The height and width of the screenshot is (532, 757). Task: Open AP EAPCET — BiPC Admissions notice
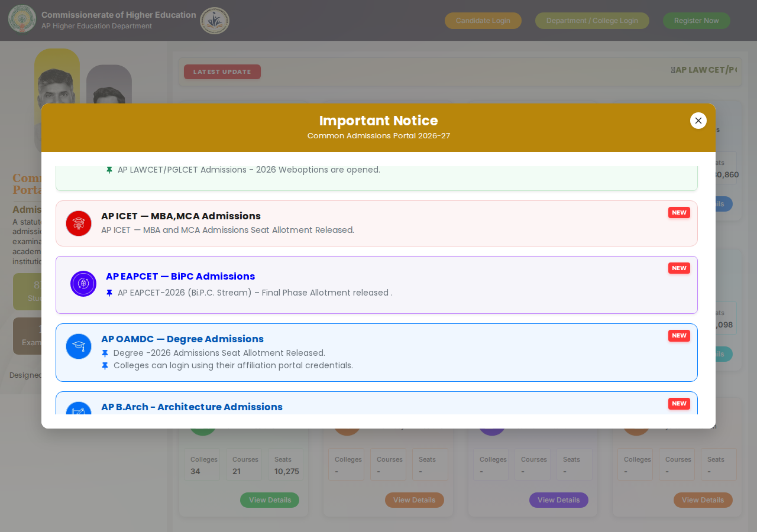(x=377, y=285)
